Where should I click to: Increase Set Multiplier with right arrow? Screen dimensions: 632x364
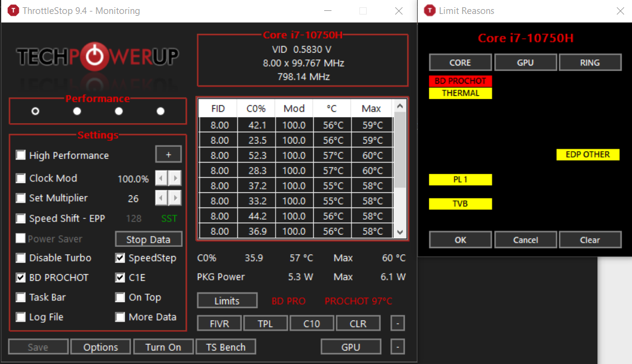[x=175, y=198]
